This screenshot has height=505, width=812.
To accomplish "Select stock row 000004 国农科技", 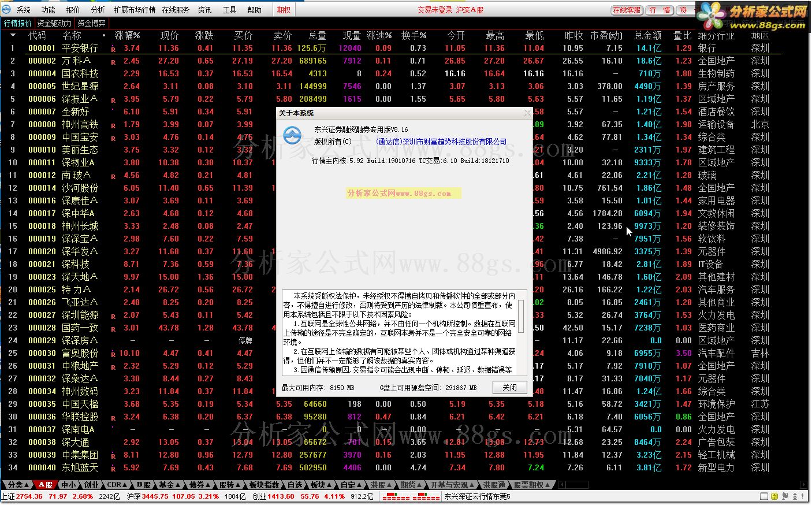I will [x=390, y=73].
